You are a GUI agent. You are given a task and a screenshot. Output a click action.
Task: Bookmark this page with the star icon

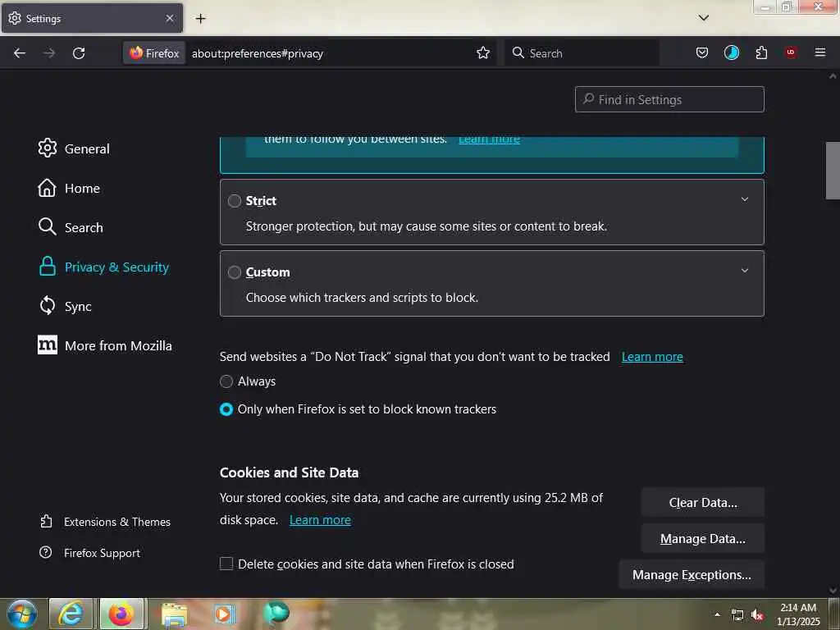(x=483, y=52)
